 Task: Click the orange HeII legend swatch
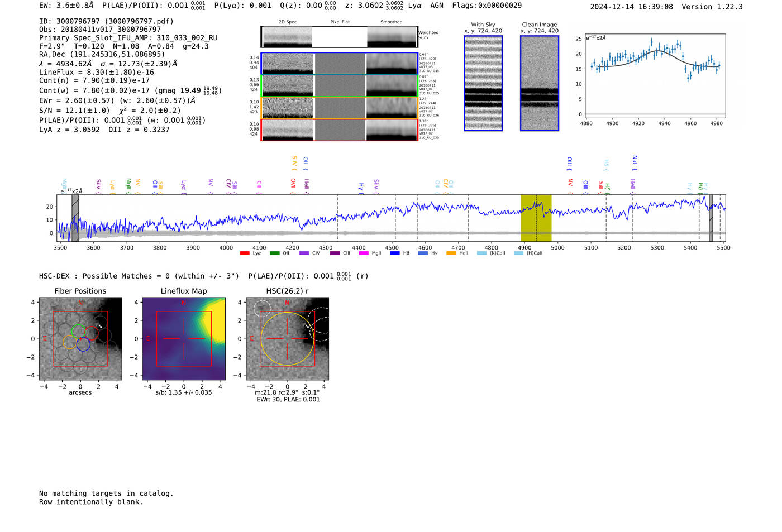click(451, 253)
